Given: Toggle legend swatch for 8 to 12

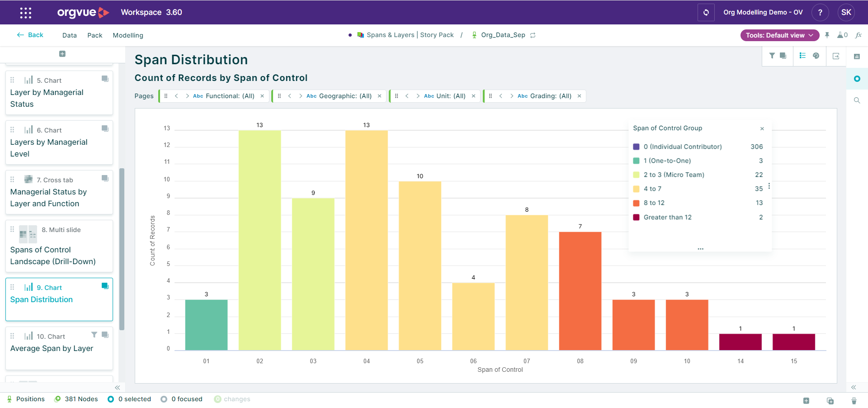Looking at the screenshot, I should (x=636, y=203).
